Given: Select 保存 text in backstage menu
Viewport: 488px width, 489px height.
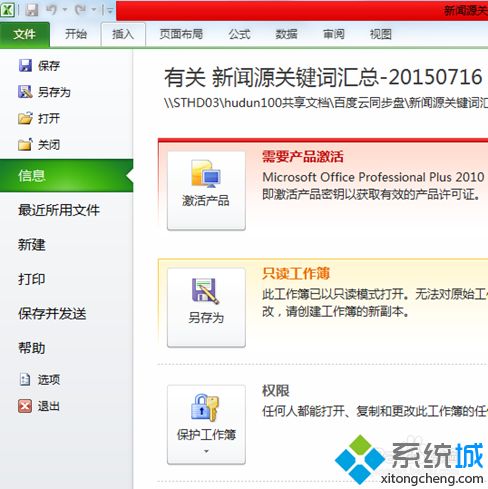Looking at the screenshot, I should [x=49, y=66].
